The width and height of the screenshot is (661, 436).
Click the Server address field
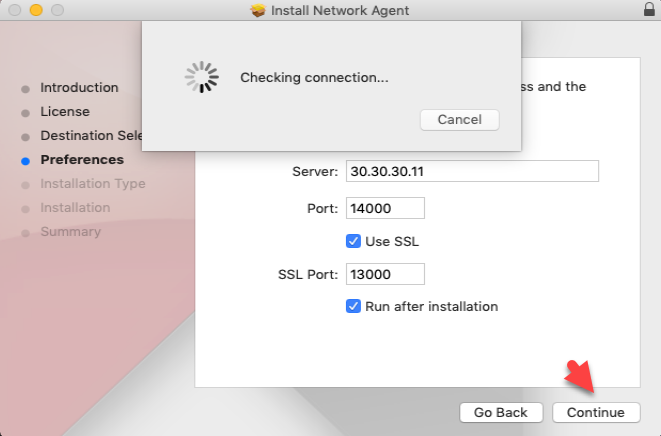click(x=472, y=171)
